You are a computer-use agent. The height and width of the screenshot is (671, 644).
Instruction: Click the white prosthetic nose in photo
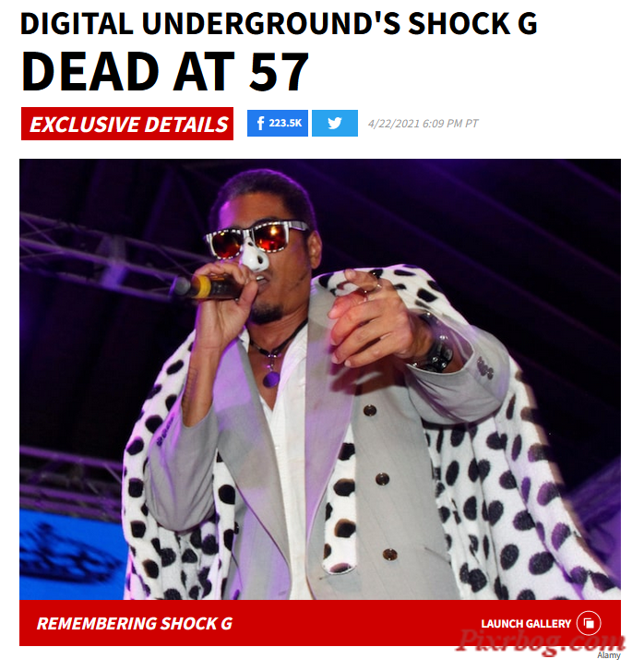(x=254, y=257)
